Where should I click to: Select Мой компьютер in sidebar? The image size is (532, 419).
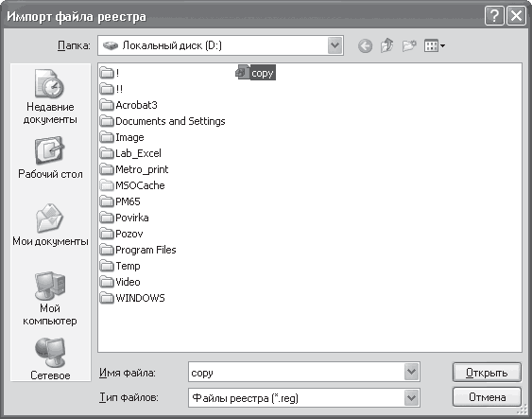(x=50, y=299)
